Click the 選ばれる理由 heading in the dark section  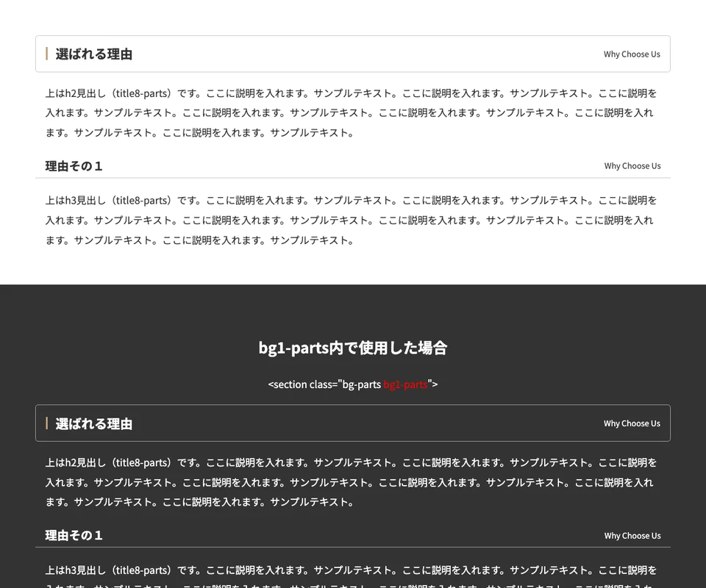[x=94, y=424]
